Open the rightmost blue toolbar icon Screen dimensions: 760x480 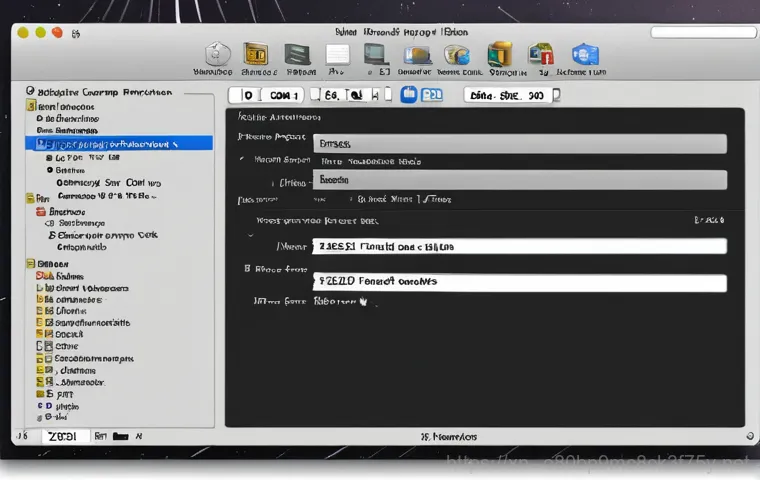[x=584, y=55]
